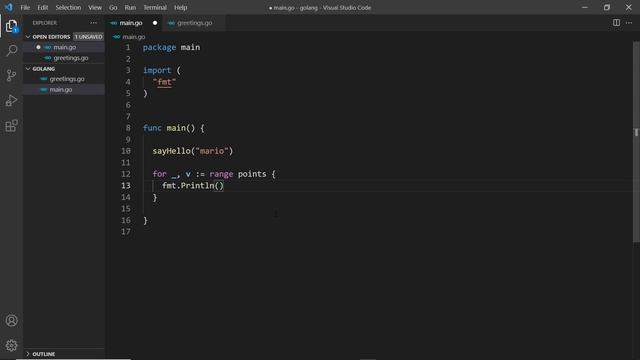
Task: Split the editor to the right
Action: [616, 23]
